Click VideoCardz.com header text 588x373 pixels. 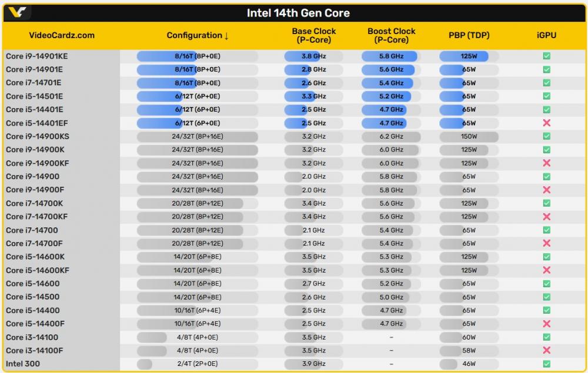coord(62,35)
